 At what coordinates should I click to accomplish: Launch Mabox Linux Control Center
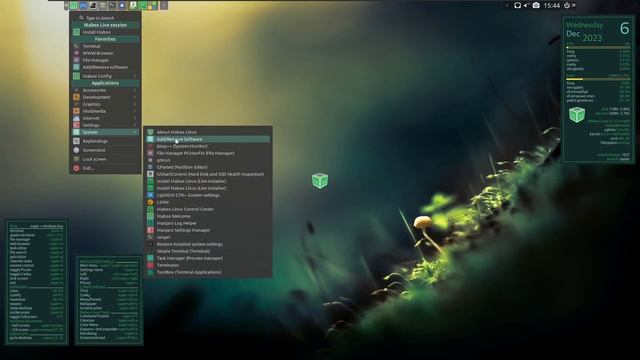coord(208,209)
